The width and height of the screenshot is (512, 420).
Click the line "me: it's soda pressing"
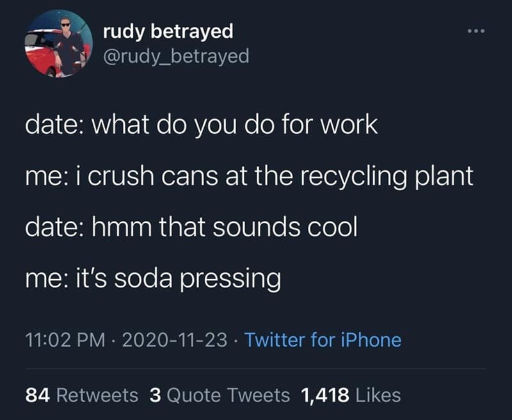tap(152, 279)
